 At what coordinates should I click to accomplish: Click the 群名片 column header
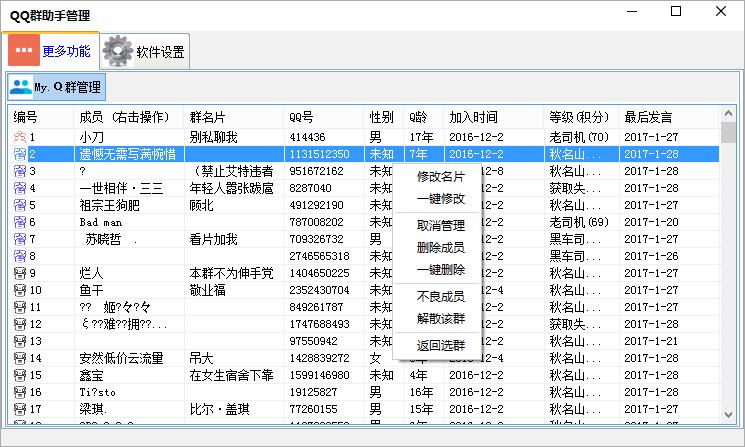click(x=234, y=117)
